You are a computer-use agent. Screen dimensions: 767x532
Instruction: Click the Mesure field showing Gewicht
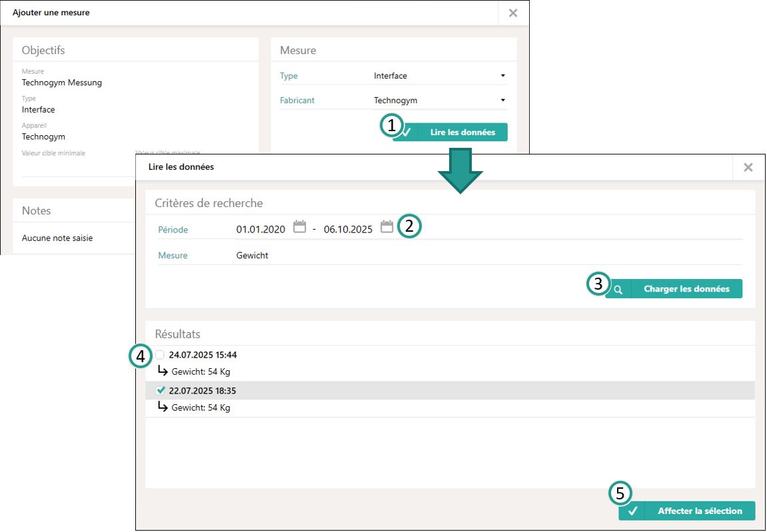253,255
